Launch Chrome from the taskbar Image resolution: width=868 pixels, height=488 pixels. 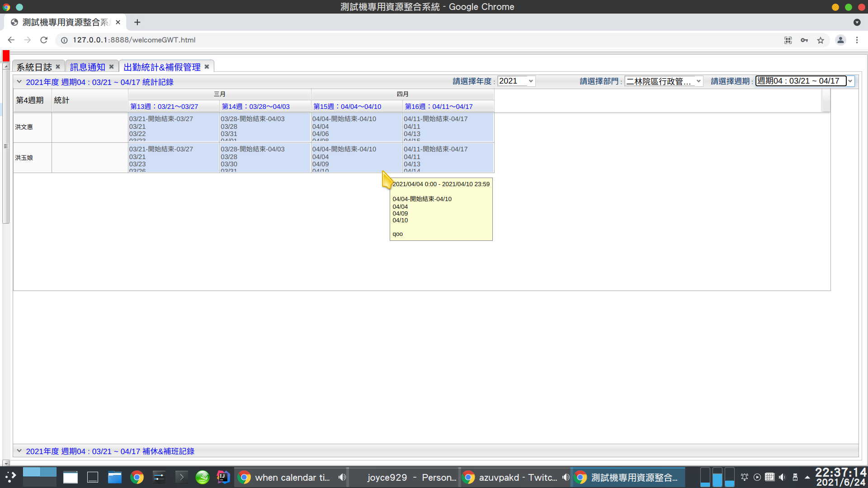pyautogui.click(x=137, y=477)
